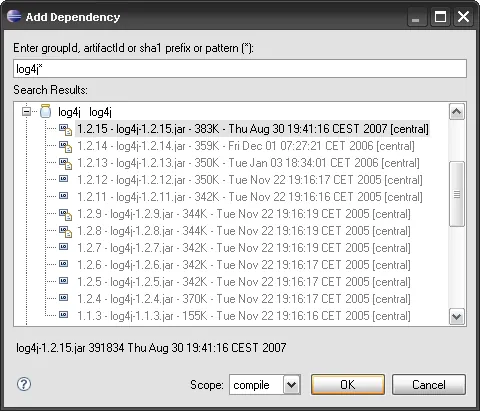Click the Cancel button

click(429, 385)
